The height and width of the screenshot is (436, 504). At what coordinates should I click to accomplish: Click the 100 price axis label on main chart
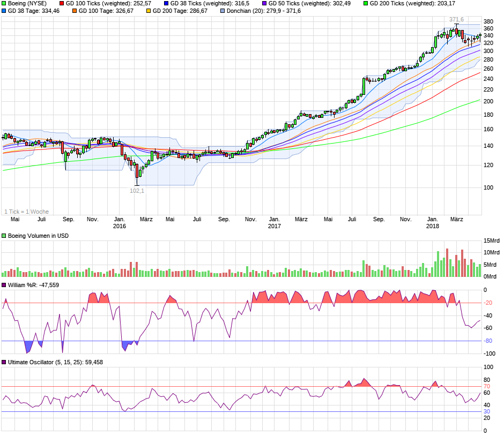[x=488, y=187]
